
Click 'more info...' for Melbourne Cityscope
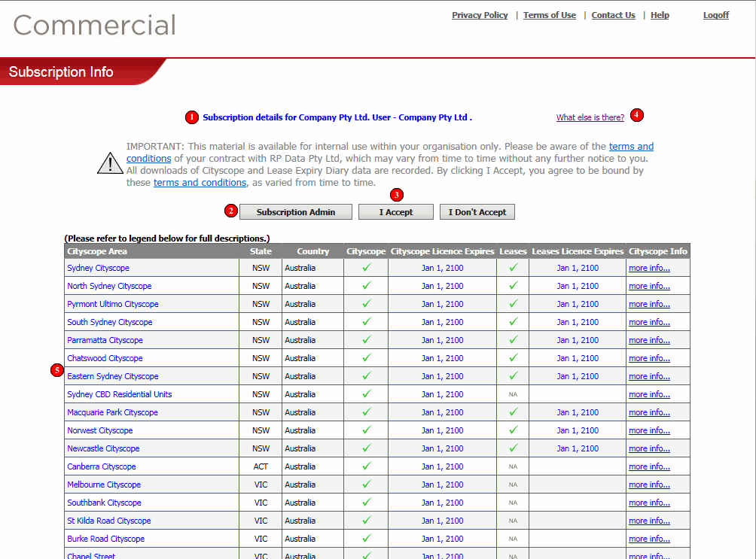[649, 485]
